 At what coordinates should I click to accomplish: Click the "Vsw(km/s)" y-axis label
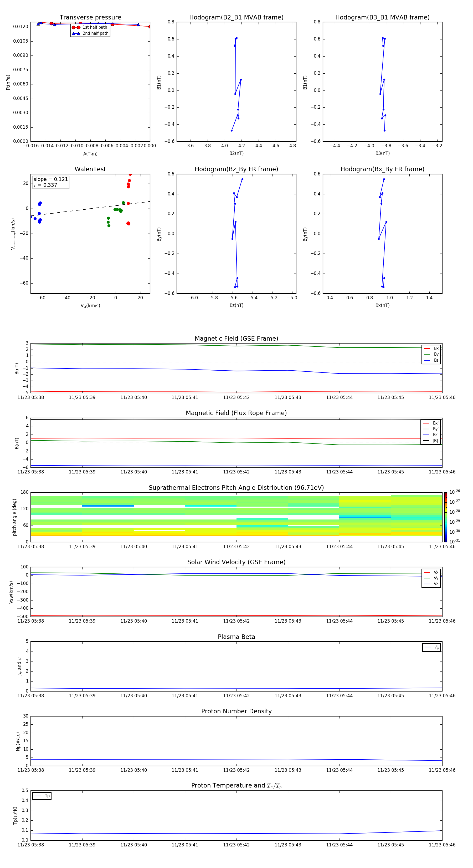tap(11, 592)
